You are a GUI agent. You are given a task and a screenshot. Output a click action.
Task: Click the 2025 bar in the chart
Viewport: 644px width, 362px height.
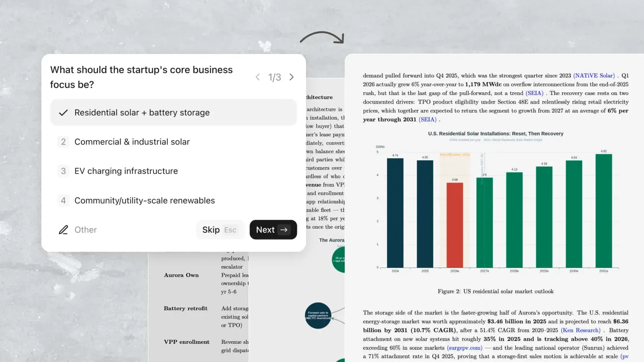[425, 214]
